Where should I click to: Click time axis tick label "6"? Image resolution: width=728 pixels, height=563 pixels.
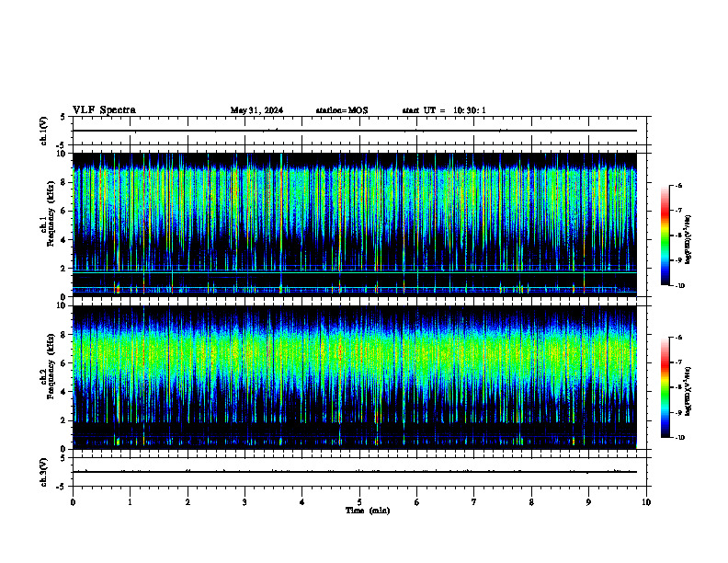[x=417, y=502]
